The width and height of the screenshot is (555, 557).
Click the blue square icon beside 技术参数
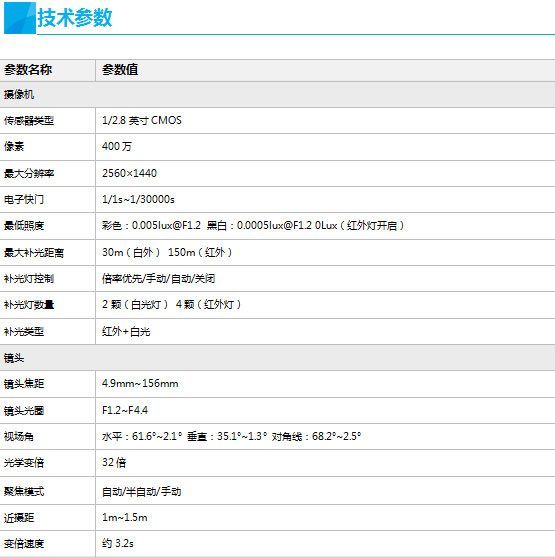[x=20, y=18]
